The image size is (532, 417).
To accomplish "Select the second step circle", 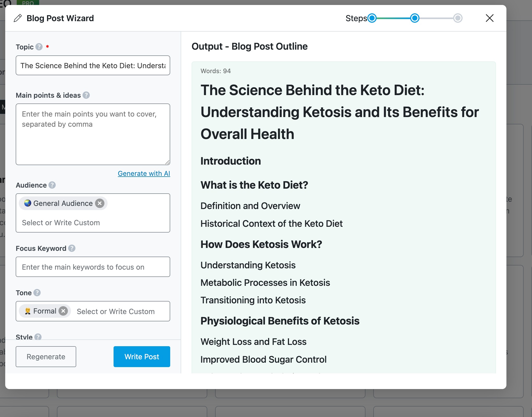I will tap(415, 18).
